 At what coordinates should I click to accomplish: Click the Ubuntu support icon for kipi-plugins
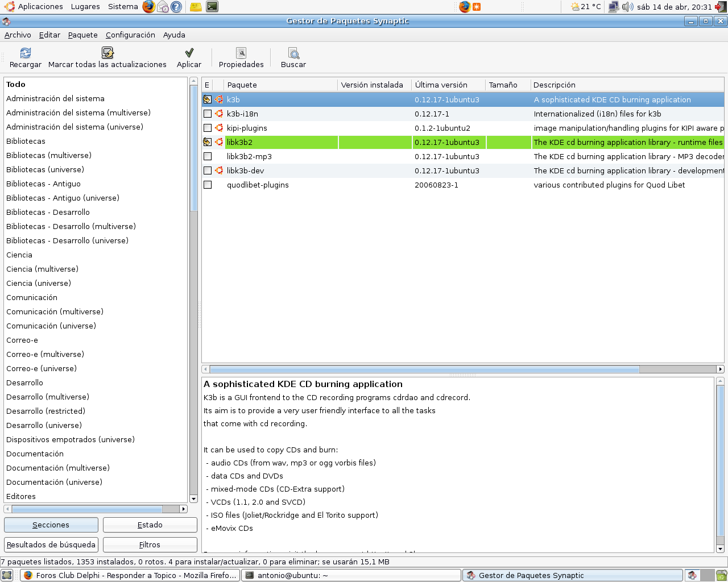point(219,128)
